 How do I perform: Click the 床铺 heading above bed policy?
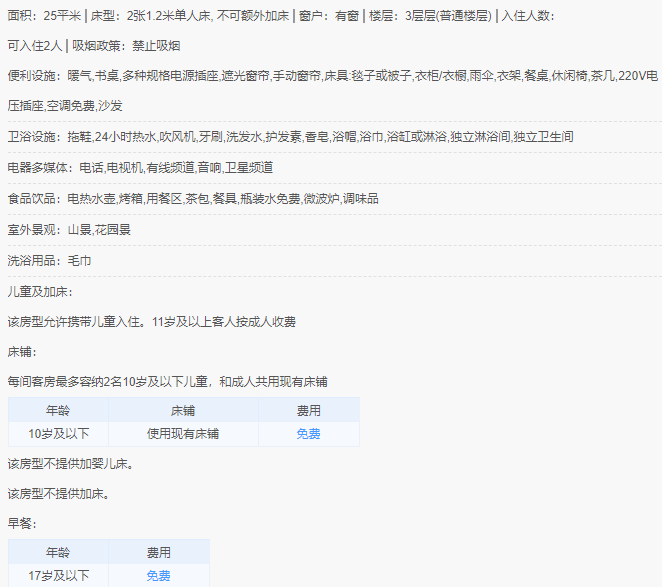click(22, 352)
